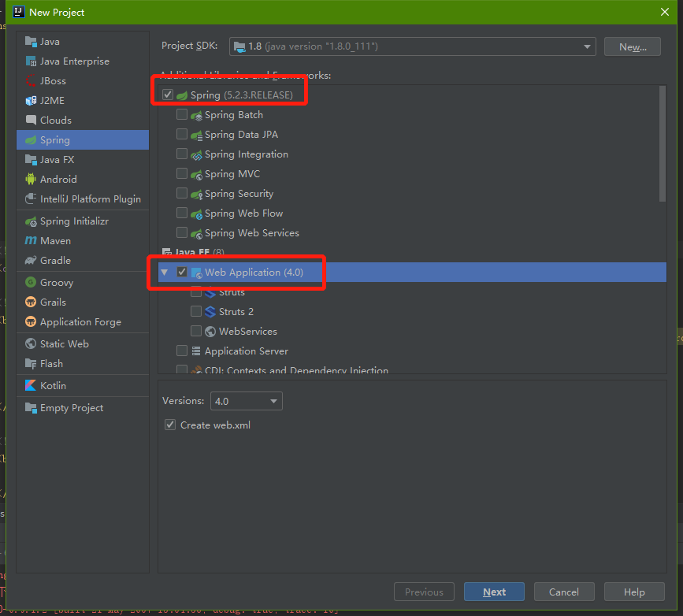The width and height of the screenshot is (683, 616).
Task: Click the Grails icon in sidebar
Action: [31, 302]
